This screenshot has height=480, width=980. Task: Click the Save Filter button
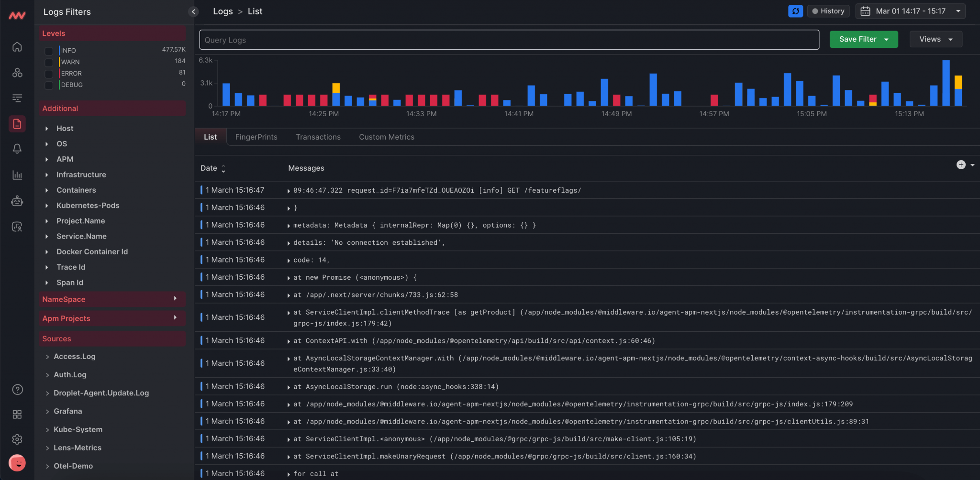[858, 39]
